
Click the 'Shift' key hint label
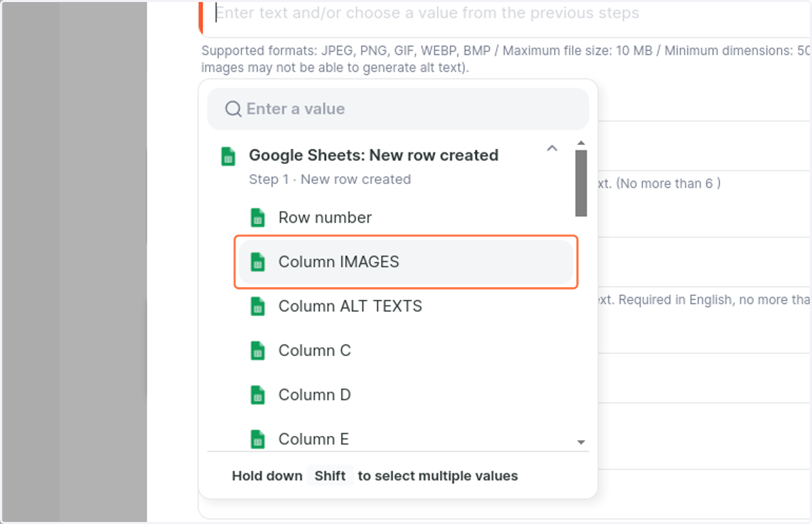tap(330, 476)
